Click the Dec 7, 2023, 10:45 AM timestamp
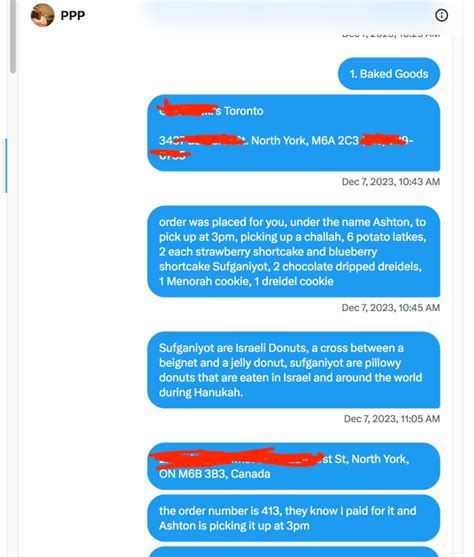Image resolution: width=474 pixels, height=557 pixels. pyautogui.click(x=390, y=308)
